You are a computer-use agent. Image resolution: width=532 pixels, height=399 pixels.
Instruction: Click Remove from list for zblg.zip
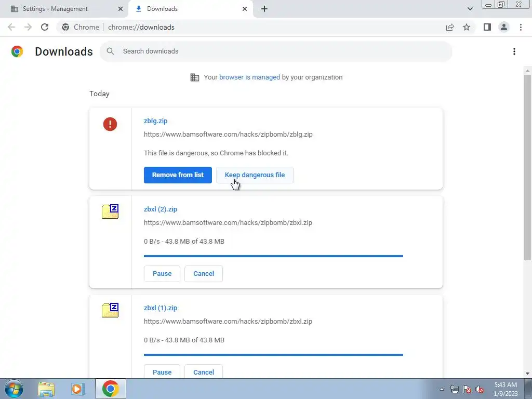tap(178, 175)
